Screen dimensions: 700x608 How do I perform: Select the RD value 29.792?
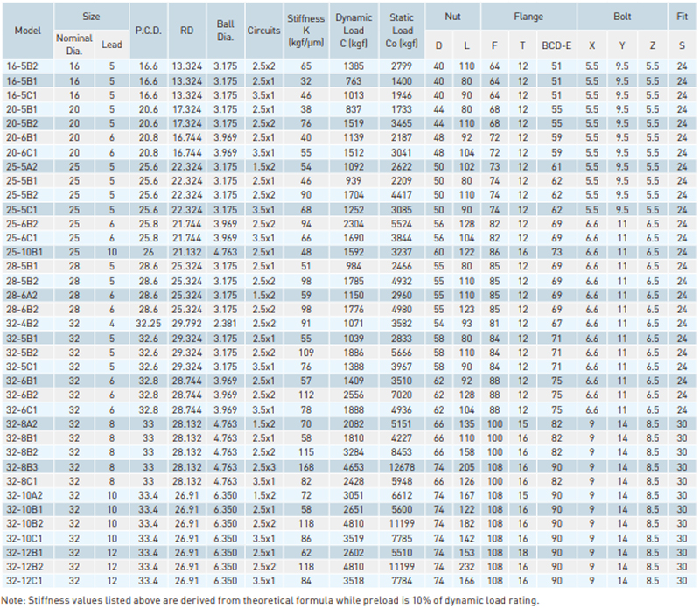[x=186, y=323]
